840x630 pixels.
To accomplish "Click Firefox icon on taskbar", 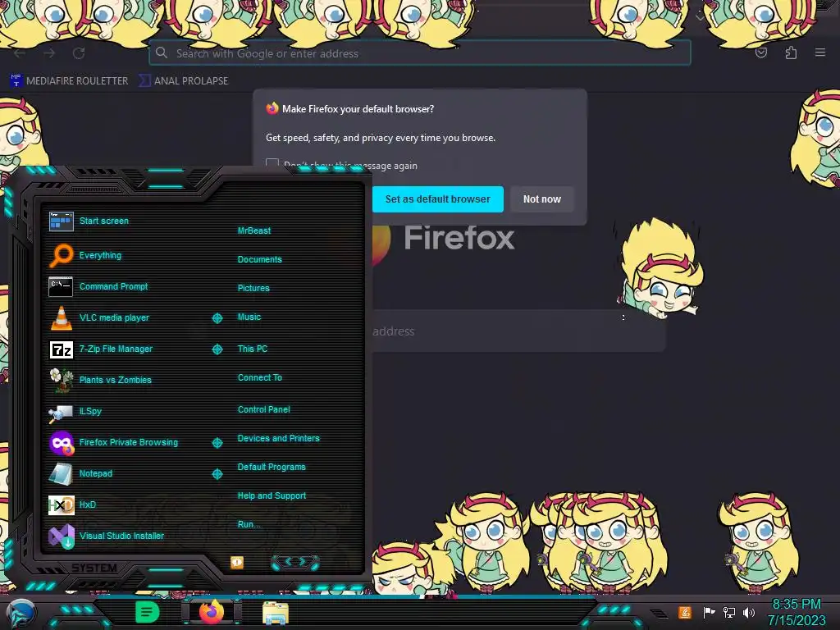I will pos(212,612).
